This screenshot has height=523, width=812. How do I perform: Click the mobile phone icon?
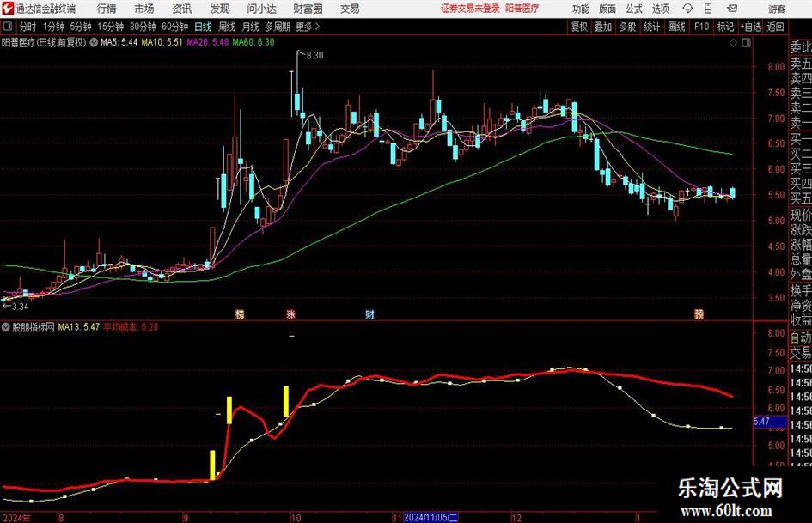tap(708, 9)
